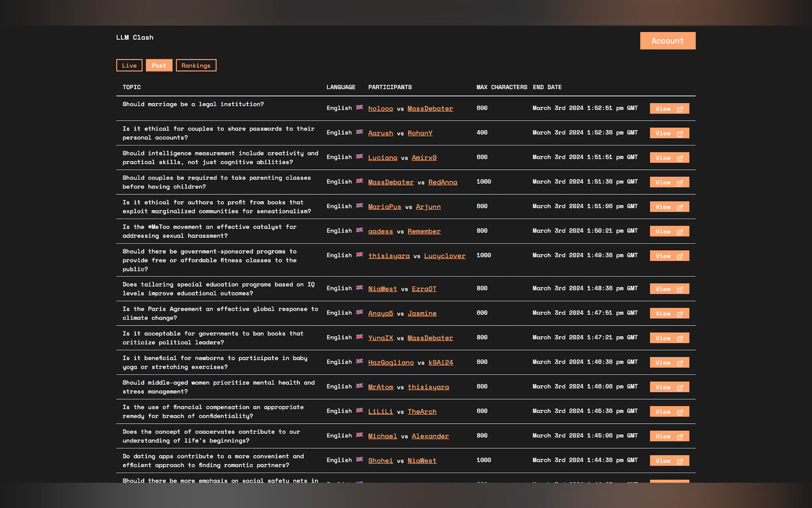Viewport: 812px width, 508px height.
Task: Switch to the Rankings tab
Action: [x=196, y=66]
